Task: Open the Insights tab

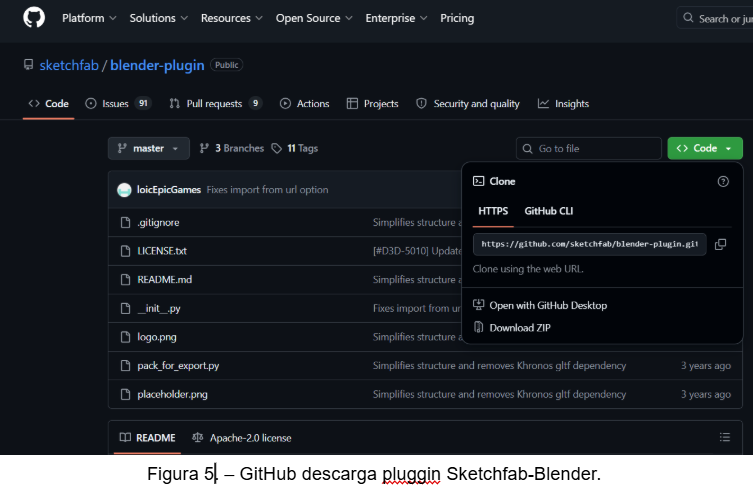Action: coord(563,104)
